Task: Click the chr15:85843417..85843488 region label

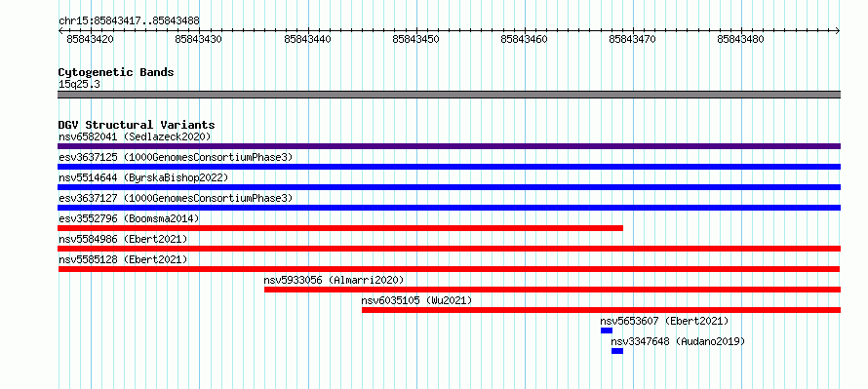Action: click(x=129, y=21)
